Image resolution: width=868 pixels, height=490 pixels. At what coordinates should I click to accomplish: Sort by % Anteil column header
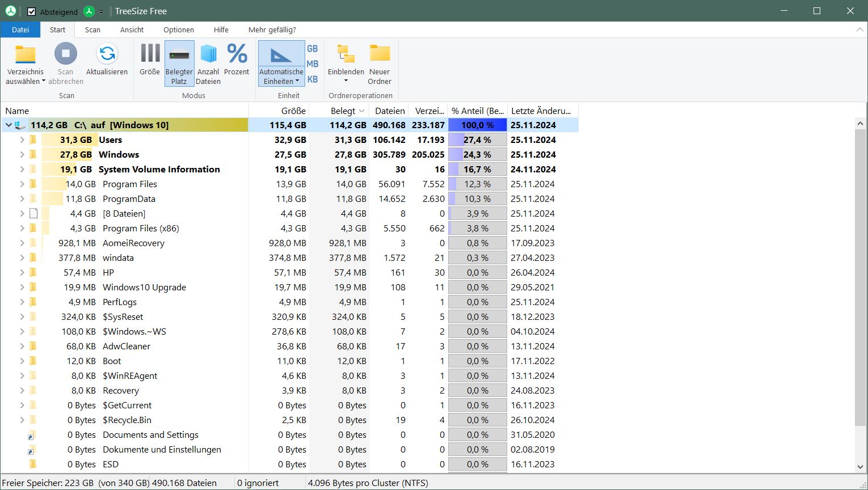click(478, 111)
